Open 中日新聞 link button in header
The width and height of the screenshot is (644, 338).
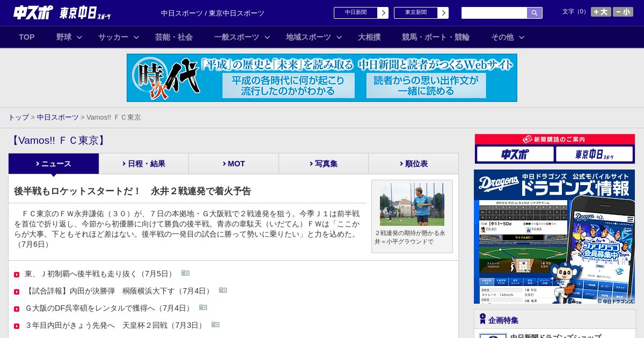(361, 13)
